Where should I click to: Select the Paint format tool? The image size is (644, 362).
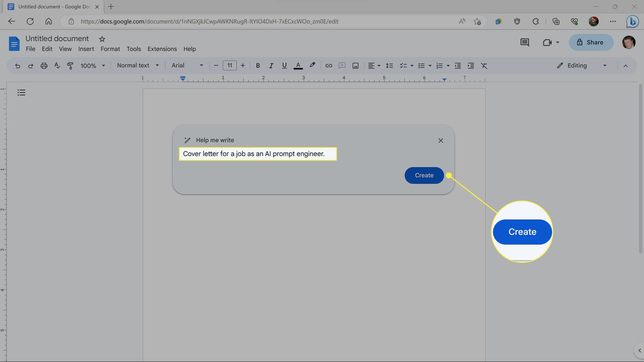pyautogui.click(x=70, y=66)
